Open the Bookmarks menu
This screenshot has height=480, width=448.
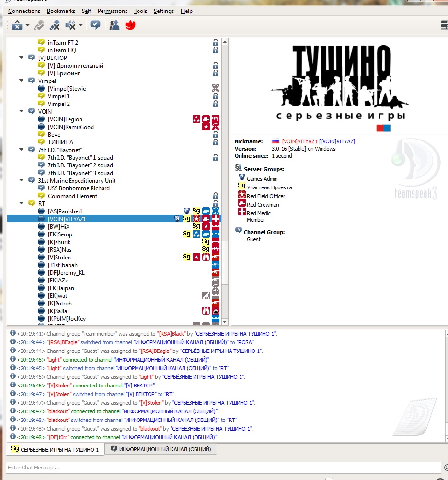click(x=61, y=11)
